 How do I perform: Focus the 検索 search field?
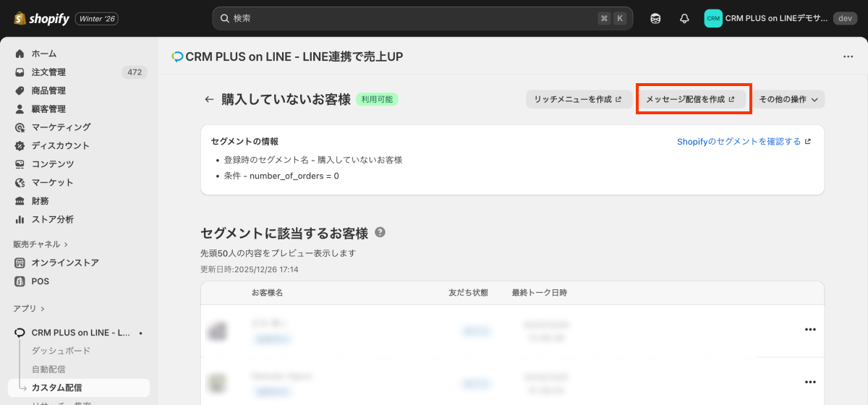422,18
